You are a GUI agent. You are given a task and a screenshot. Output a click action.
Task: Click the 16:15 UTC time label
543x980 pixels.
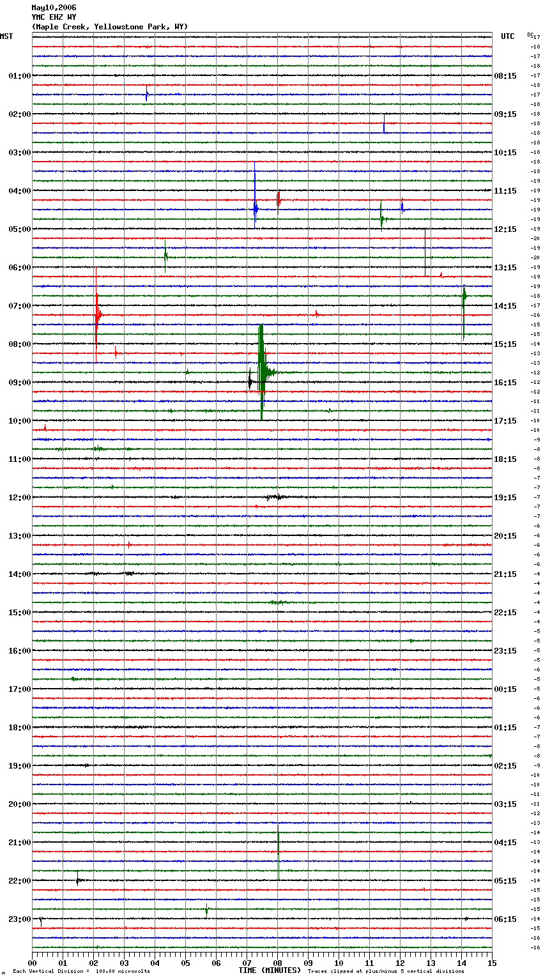(505, 383)
